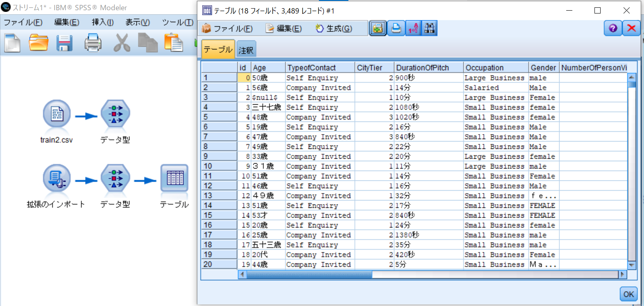Click the printer icon in table window toolbar

396,28
